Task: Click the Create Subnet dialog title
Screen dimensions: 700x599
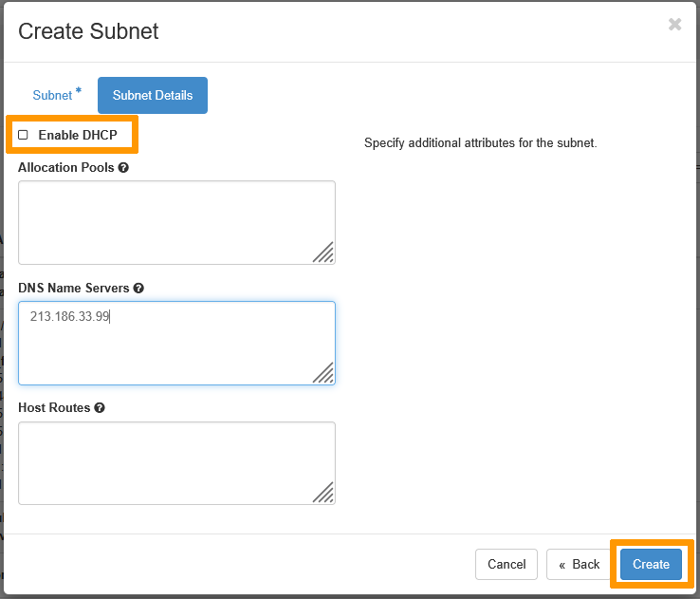Action: pos(88,31)
